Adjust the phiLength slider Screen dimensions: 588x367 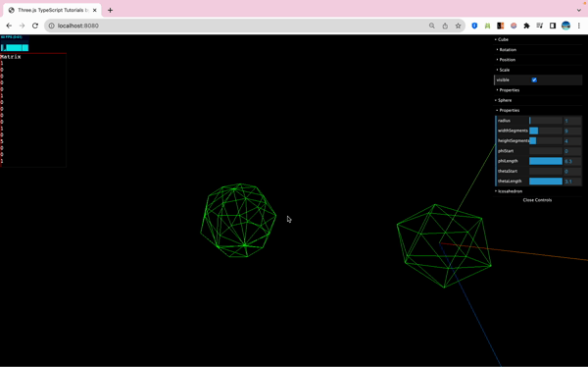tap(546, 161)
